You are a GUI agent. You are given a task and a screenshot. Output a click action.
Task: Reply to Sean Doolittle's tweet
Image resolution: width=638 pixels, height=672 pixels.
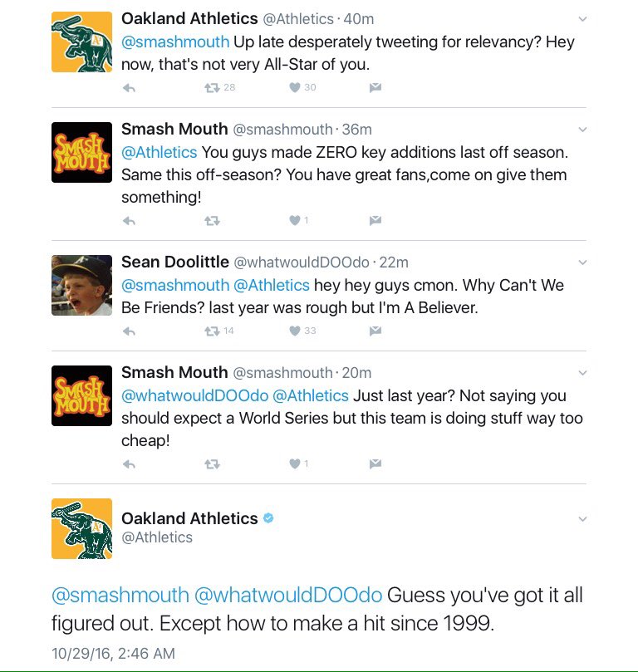[x=129, y=331]
